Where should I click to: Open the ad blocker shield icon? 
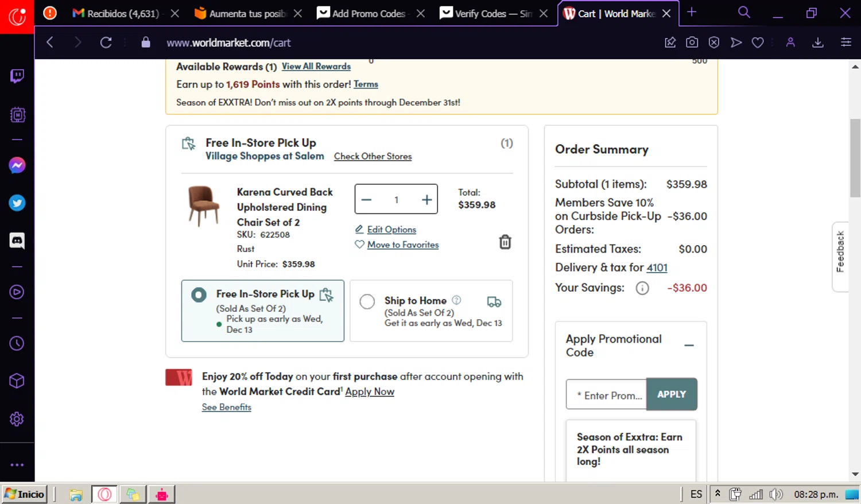(714, 42)
